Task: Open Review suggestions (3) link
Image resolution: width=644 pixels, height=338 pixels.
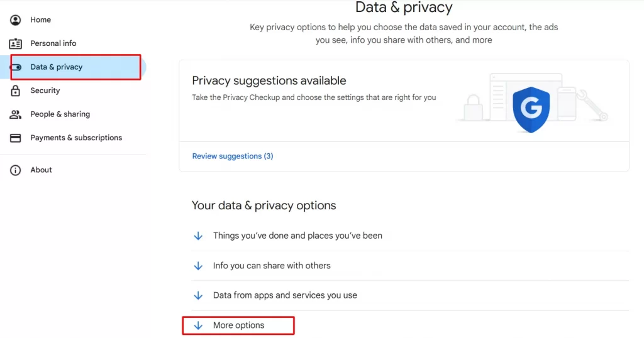Action: pyautogui.click(x=233, y=156)
